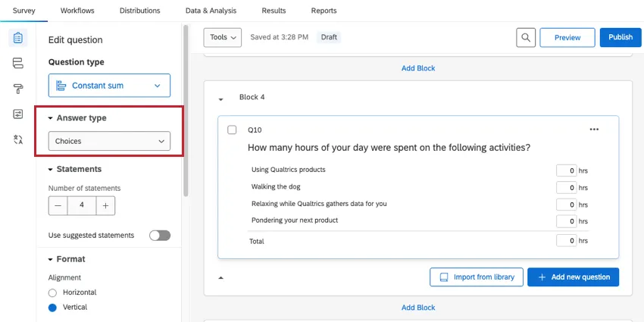Increase number of statements with plus button
Image resolution: width=644 pixels, height=322 pixels.
(106, 205)
